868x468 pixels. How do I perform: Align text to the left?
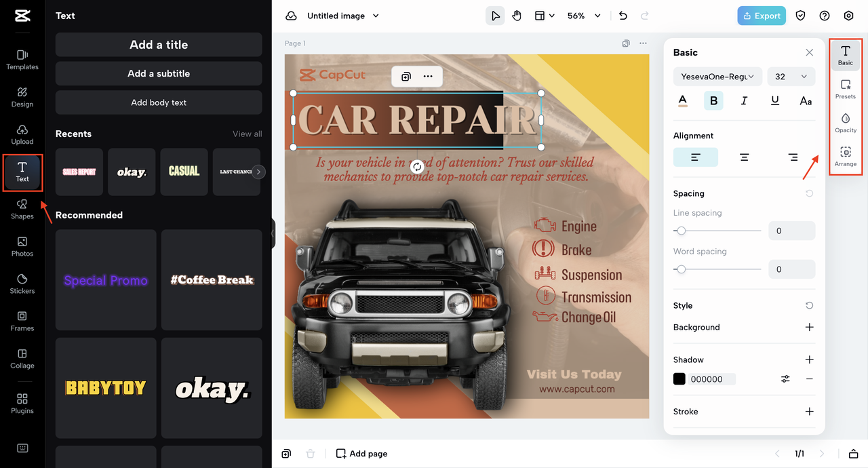coord(696,157)
